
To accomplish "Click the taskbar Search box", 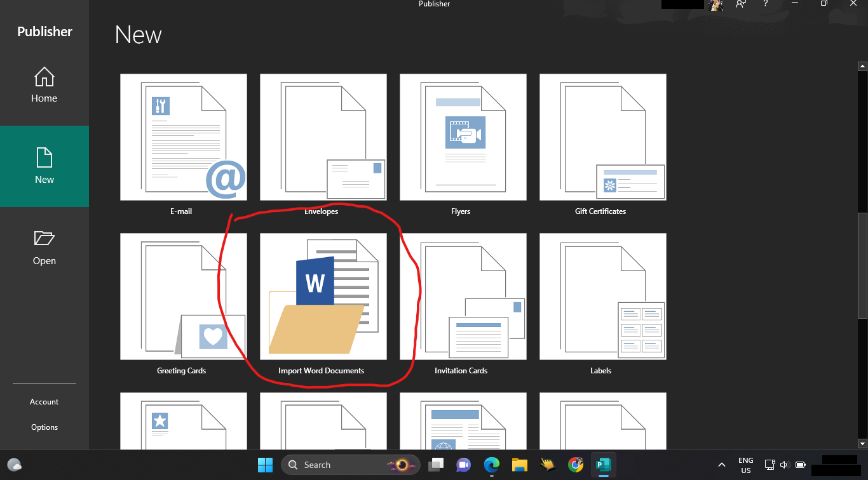I will (x=350, y=465).
